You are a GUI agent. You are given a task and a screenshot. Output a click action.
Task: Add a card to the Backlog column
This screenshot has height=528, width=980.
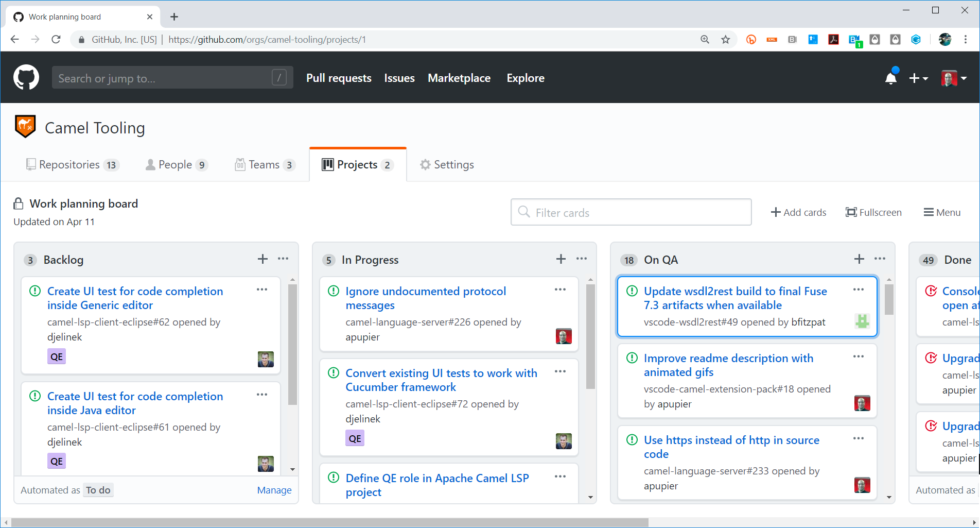tap(262, 259)
